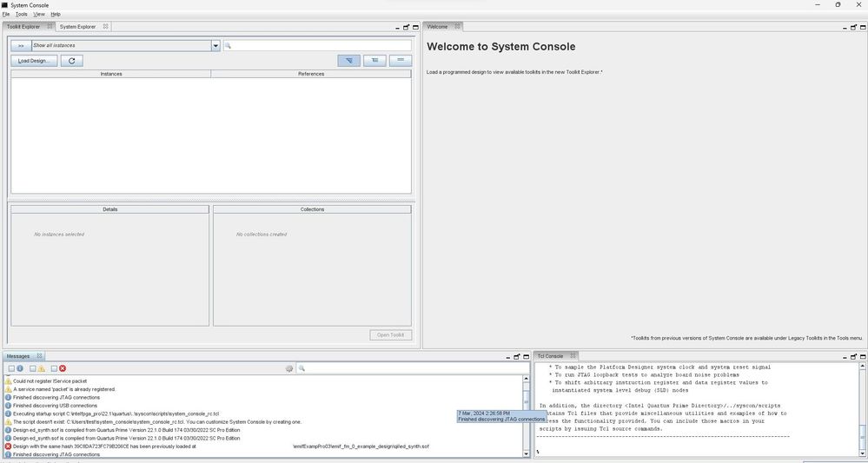Select 'Design with the same hash' error message
The height and width of the screenshot is (463, 868).
pyautogui.click(x=222, y=446)
